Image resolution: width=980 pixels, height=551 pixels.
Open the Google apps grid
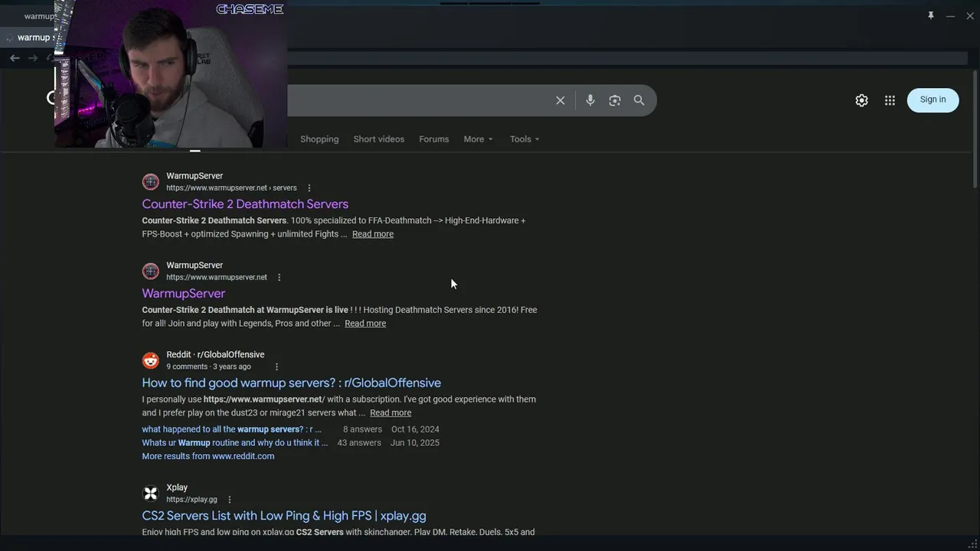[x=890, y=100]
